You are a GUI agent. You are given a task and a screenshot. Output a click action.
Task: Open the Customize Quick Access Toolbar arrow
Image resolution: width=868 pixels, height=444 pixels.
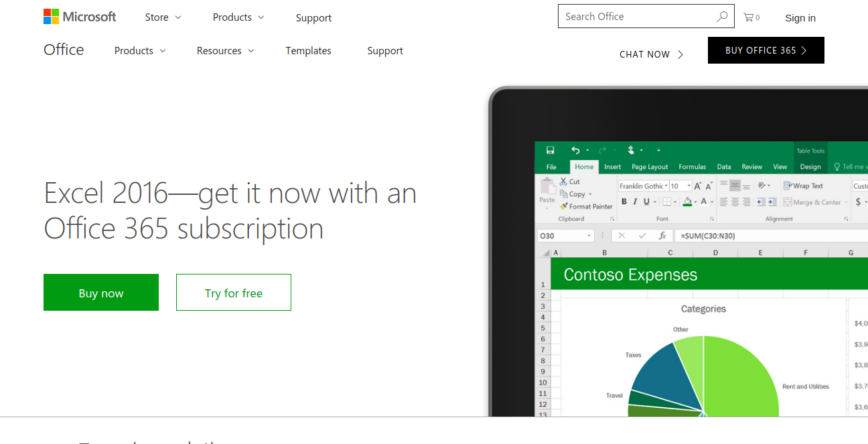658,150
